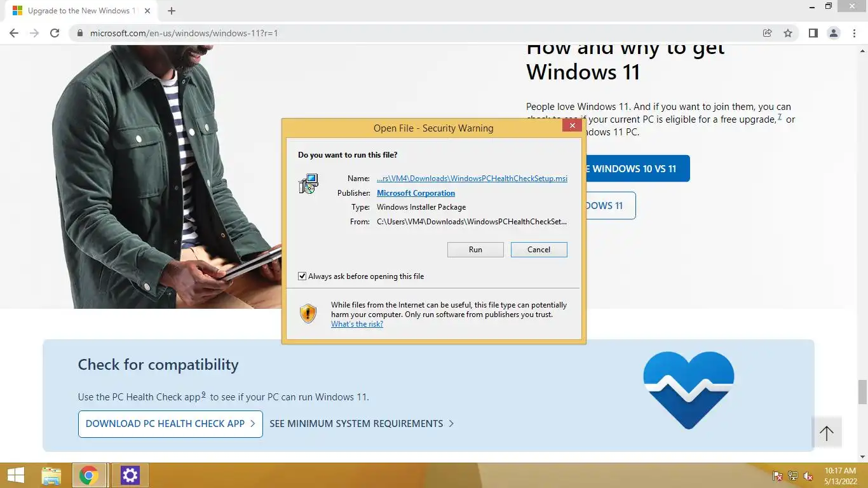Image resolution: width=868 pixels, height=488 pixels.
Task: Open the Microsoft Corporation publisher link
Action: [416, 193]
